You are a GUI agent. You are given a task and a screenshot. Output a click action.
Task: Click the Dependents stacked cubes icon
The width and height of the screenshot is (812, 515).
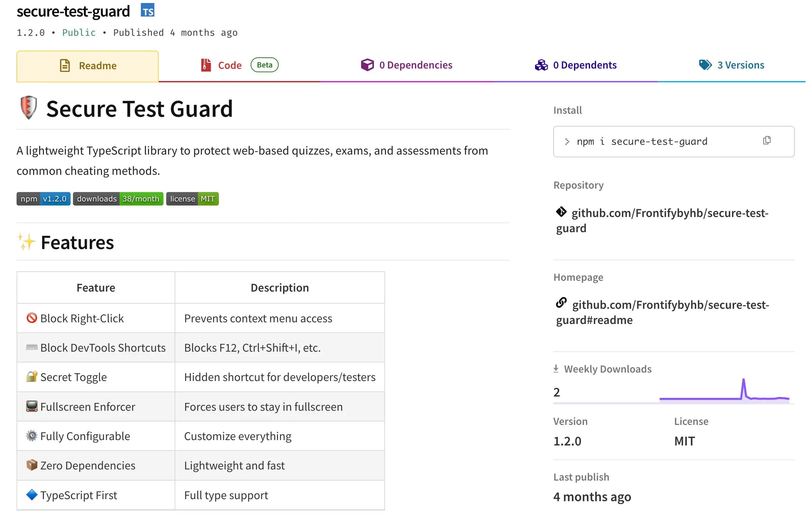(x=541, y=65)
